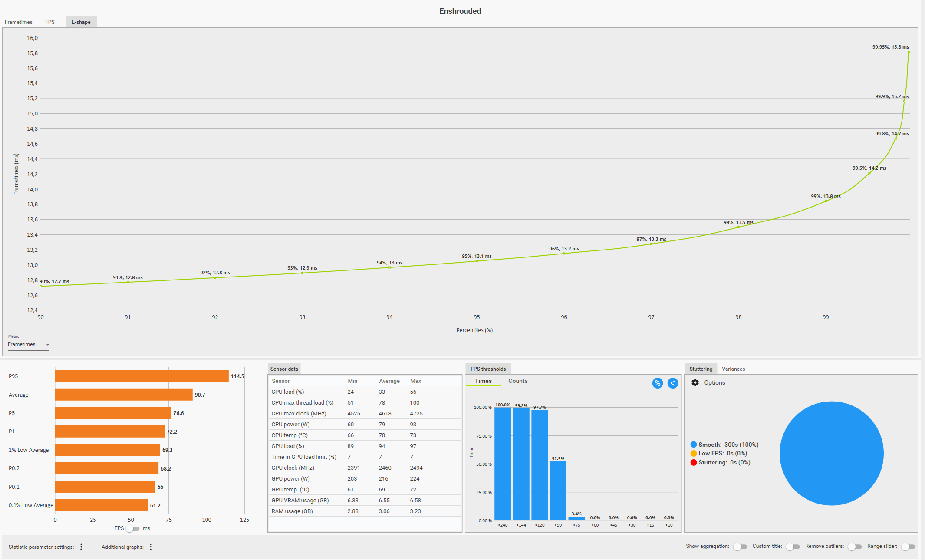925x560 pixels.
Task: Switch to the FPS graph tab
Action: [50, 22]
